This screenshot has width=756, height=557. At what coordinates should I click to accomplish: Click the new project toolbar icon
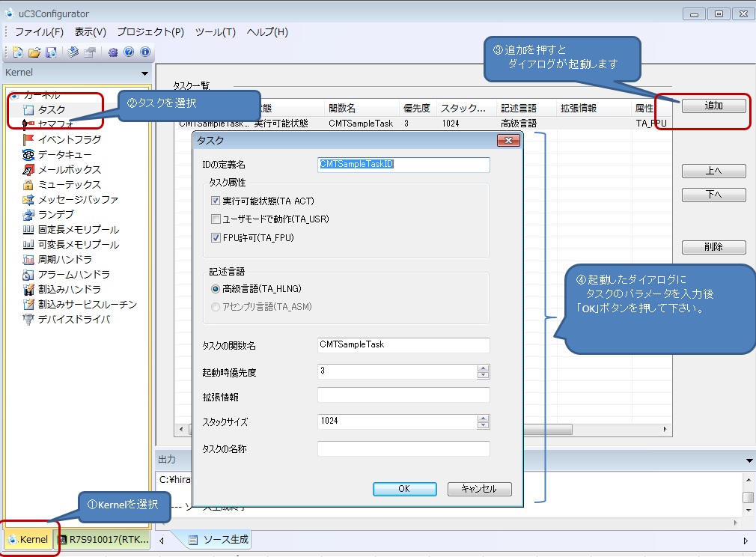coord(18,52)
